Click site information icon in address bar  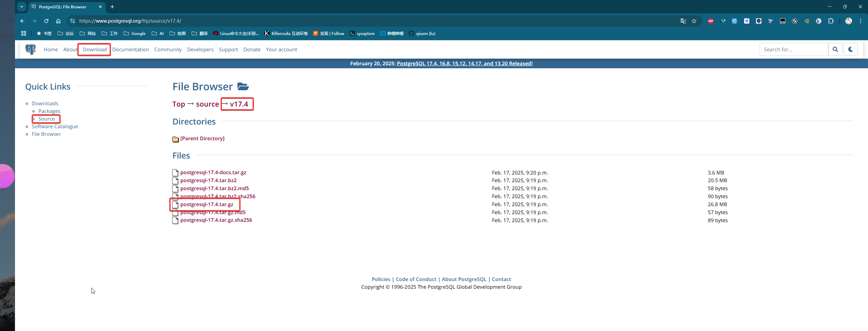pyautogui.click(x=72, y=21)
